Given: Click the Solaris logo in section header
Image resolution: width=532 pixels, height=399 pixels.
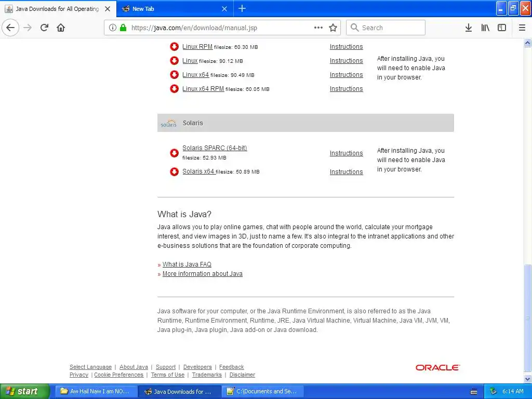Looking at the screenshot, I should point(169,123).
